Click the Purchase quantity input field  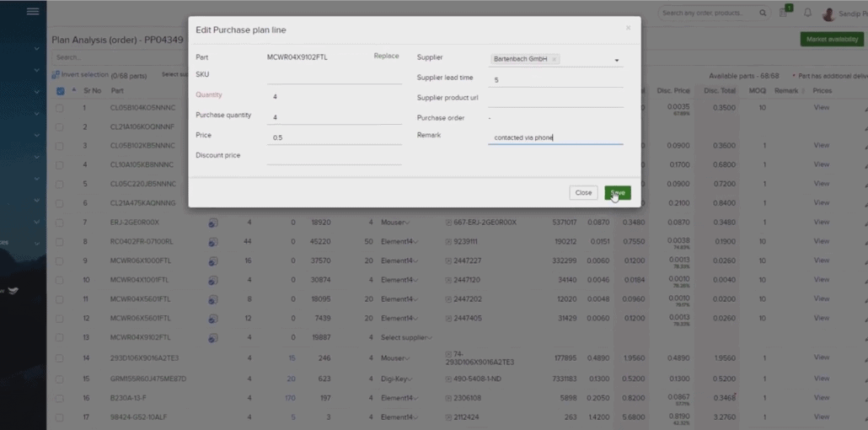pyautogui.click(x=335, y=117)
